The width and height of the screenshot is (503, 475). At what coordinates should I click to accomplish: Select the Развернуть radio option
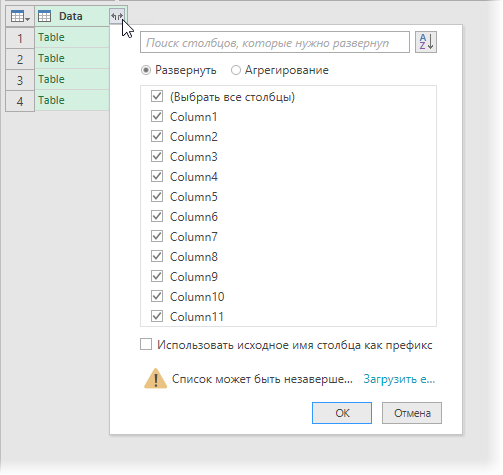pos(146,70)
